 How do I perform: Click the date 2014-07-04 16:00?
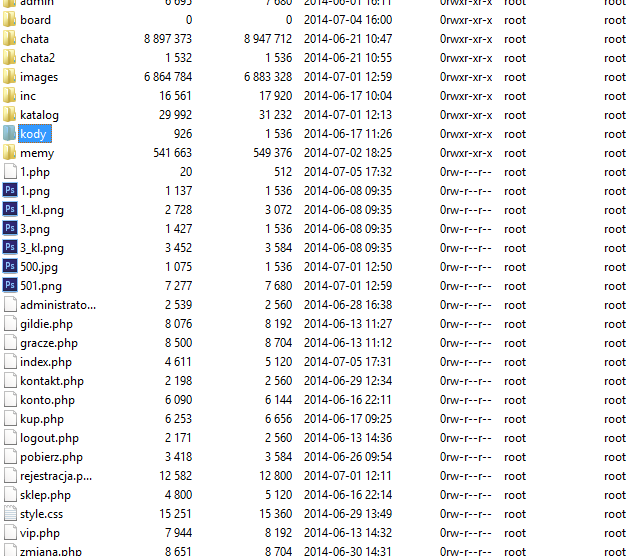tap(348, 20)
